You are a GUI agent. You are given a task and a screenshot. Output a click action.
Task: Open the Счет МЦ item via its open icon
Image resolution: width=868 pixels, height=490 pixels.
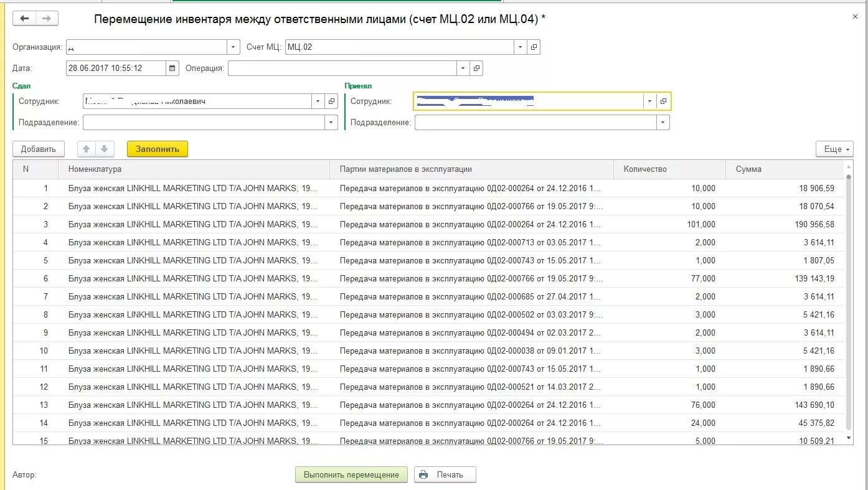click(534, 47)
